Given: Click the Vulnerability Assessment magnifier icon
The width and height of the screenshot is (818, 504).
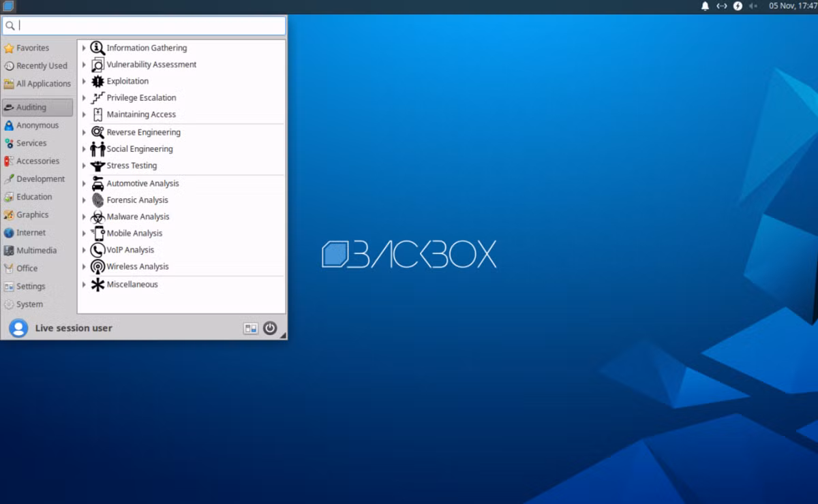Looking at the screenshot, I should point(97,65).
